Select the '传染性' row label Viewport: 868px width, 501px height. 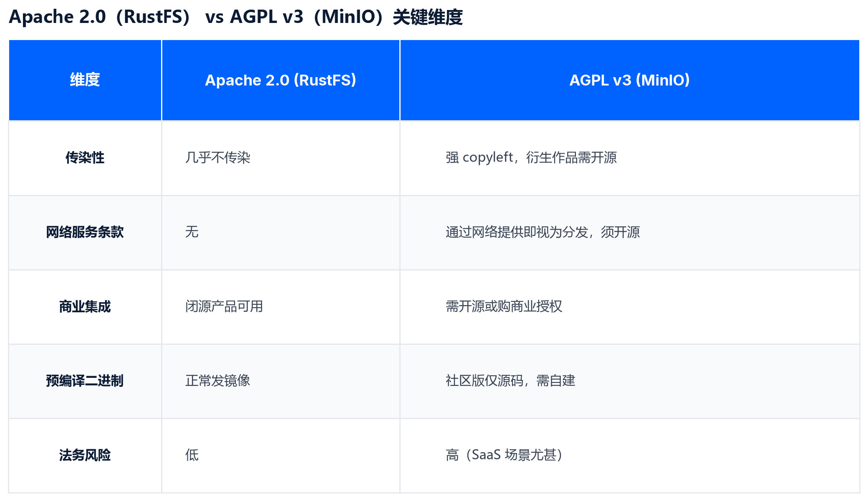pyautogui.click(x=85, y=158)
